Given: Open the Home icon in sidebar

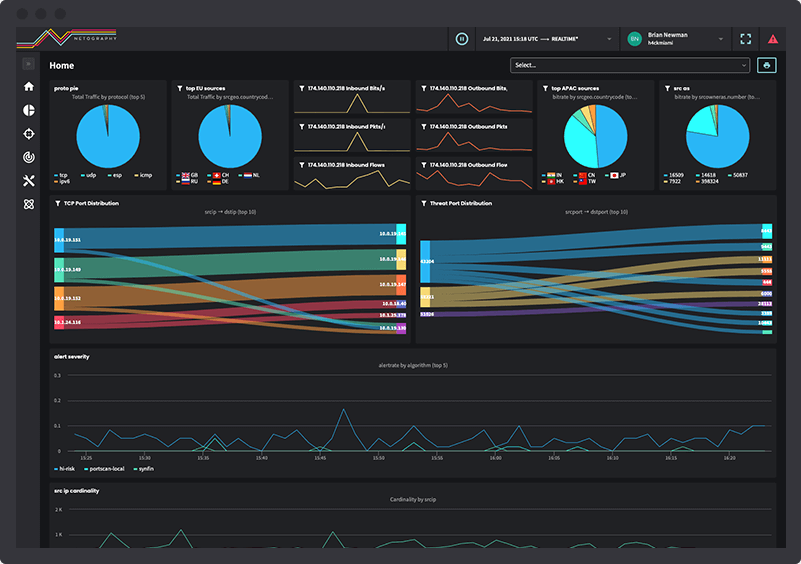Looking at the screenshot, I should coord(29,86).
